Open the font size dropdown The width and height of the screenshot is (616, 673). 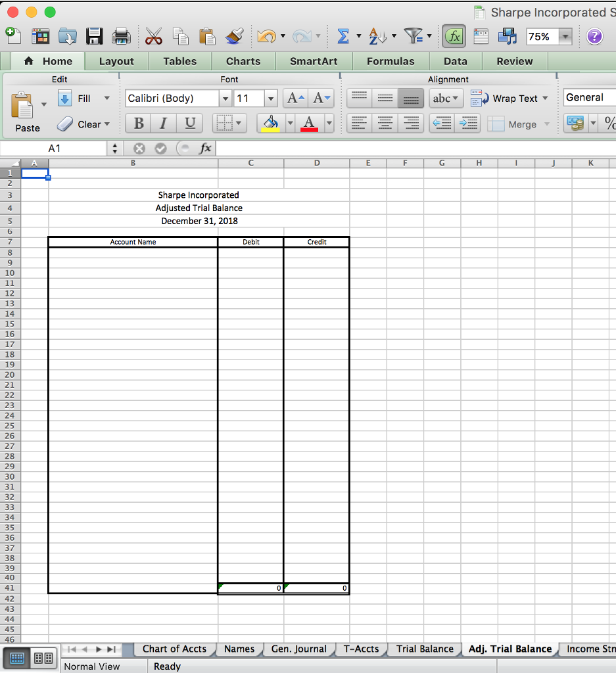point(270,98)
